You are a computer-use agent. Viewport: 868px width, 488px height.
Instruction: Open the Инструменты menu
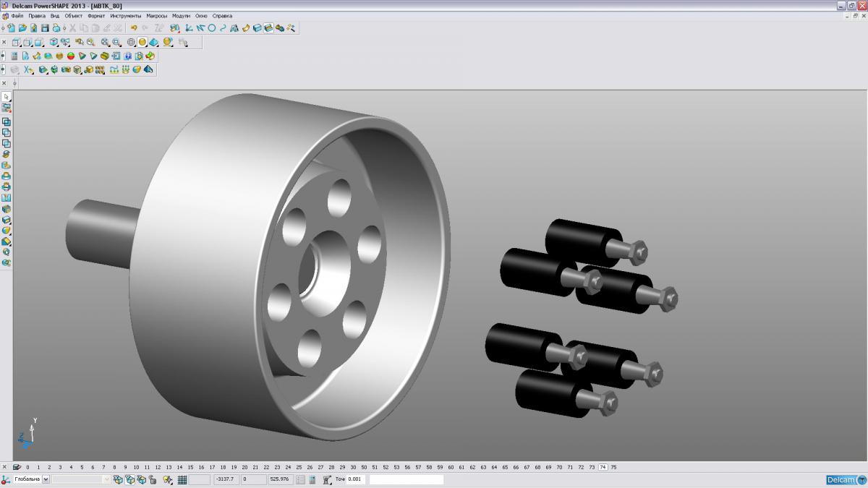click(x=126, y=15)
